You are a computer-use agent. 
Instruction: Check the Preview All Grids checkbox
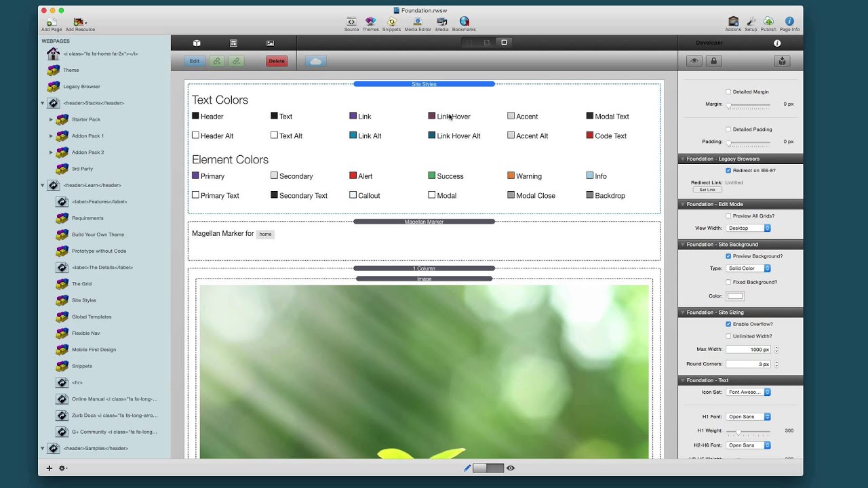[x=728, y=216]
